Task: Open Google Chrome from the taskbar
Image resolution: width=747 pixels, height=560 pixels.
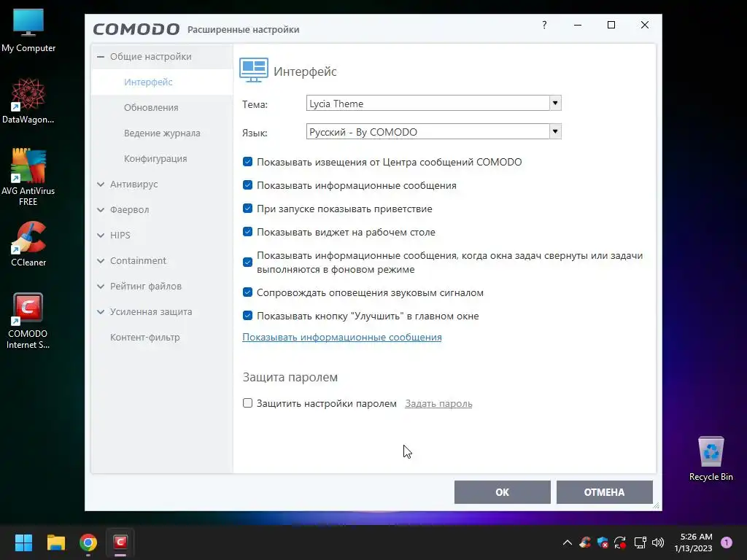Action: pos(88,542)
